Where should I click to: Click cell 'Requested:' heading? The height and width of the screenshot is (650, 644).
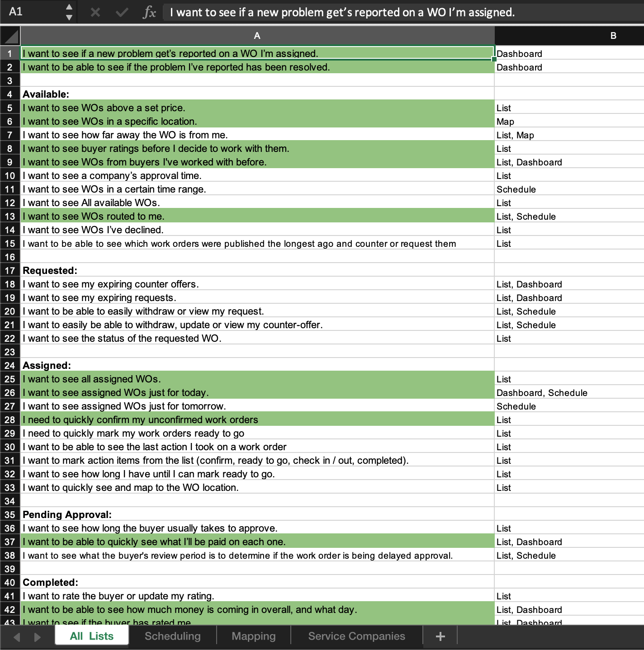[x=257, y=270]
